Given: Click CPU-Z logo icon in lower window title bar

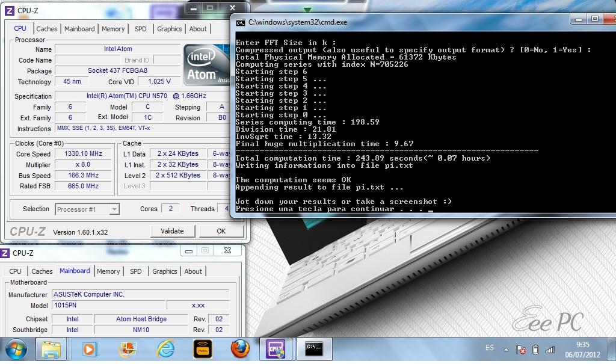Looking at the screenshot, I should [x=5, y=253].
